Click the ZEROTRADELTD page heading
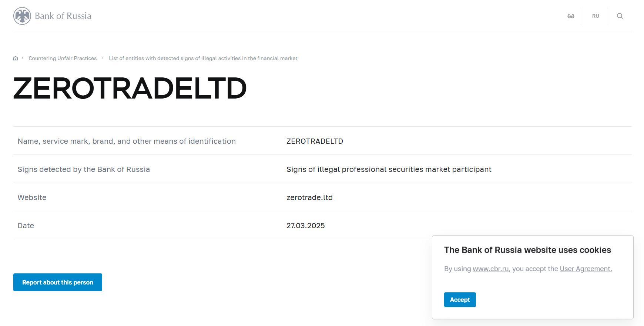The height and width of the screenshot is (326, 644). pos(130,88)
